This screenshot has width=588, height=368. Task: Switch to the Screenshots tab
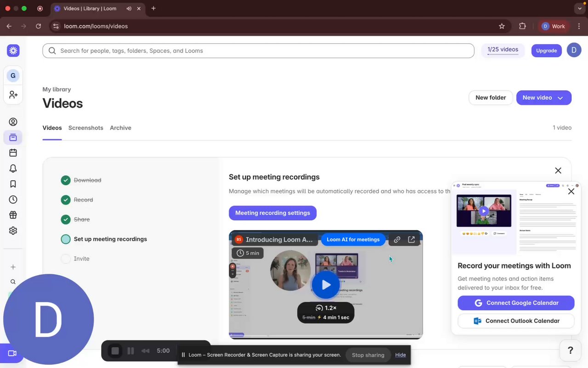coord(86,128)
